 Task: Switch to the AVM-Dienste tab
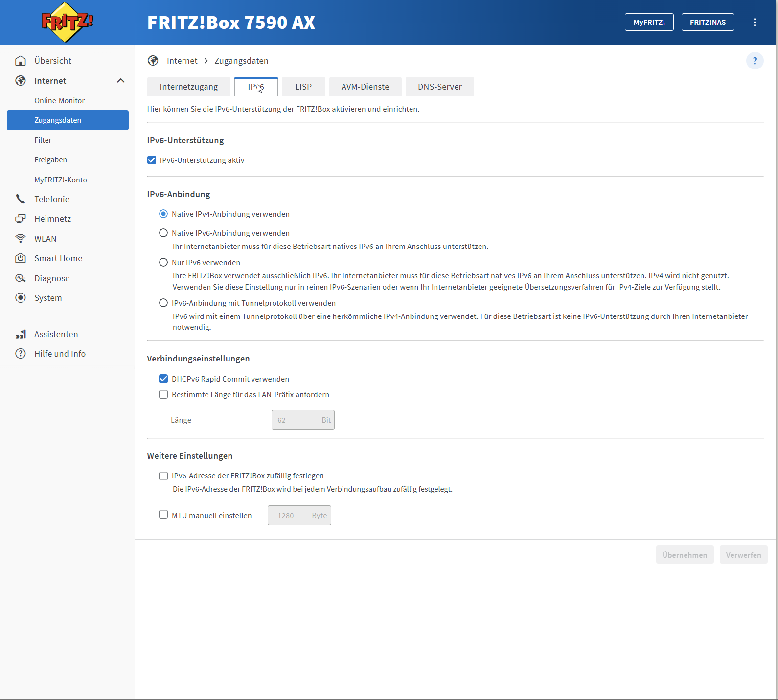coord(366,87)
